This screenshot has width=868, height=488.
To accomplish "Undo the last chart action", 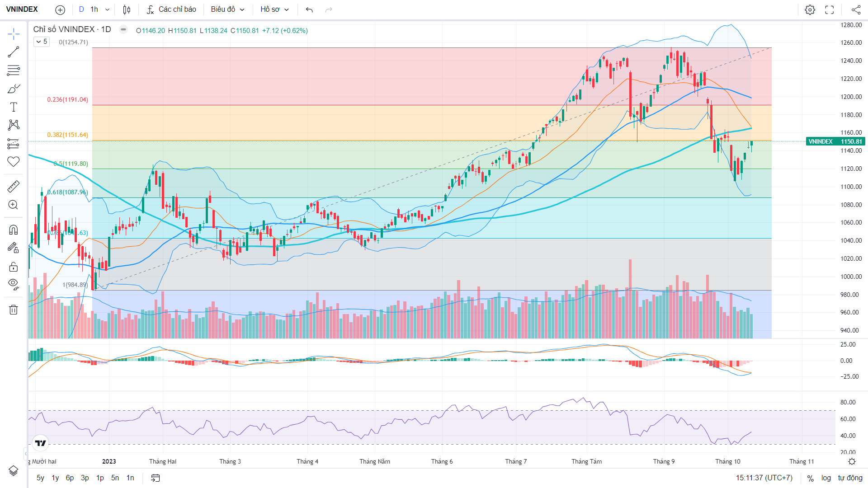I will click(x=309, y=9).
